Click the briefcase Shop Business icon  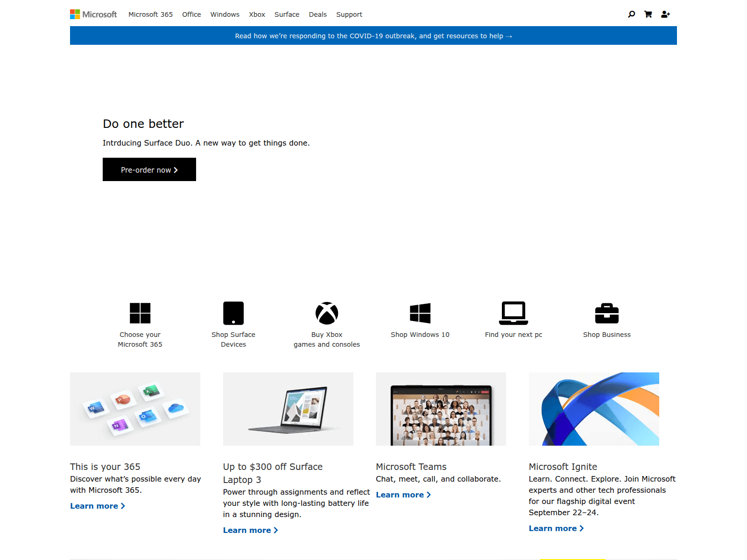[x=607, y=313]
